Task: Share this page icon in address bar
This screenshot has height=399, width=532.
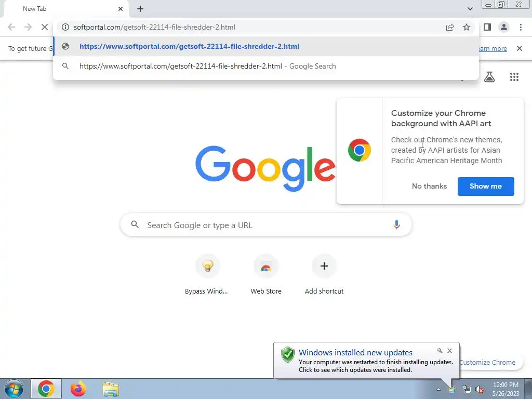Action: pos(450,27)
